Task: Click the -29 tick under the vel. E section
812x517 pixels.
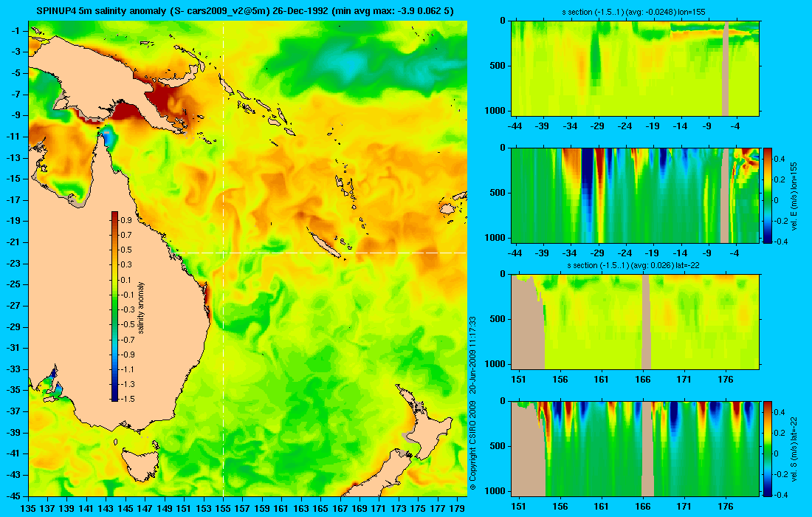Action: click(598, 253)
